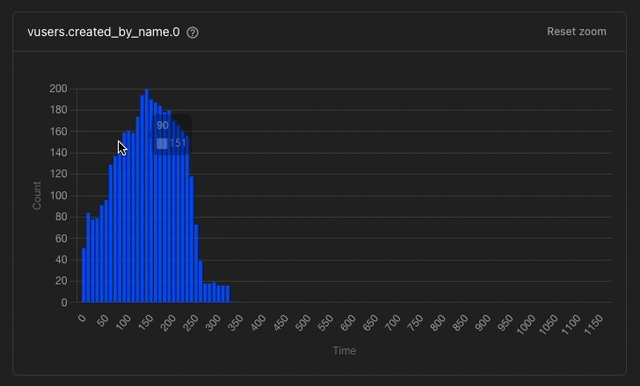Click the y-axis tick label 200
Image resolution: width=640 pixels, height=386 pixels.
[58, 89]
